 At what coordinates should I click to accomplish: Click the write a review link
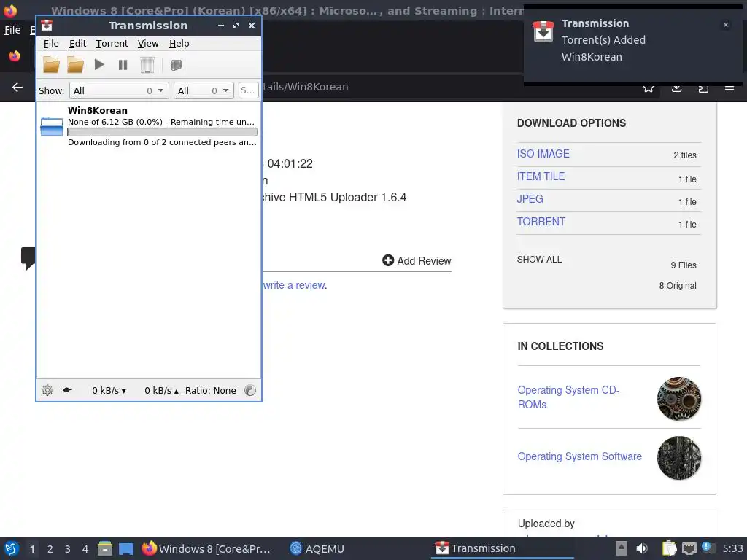coord(295,285)
